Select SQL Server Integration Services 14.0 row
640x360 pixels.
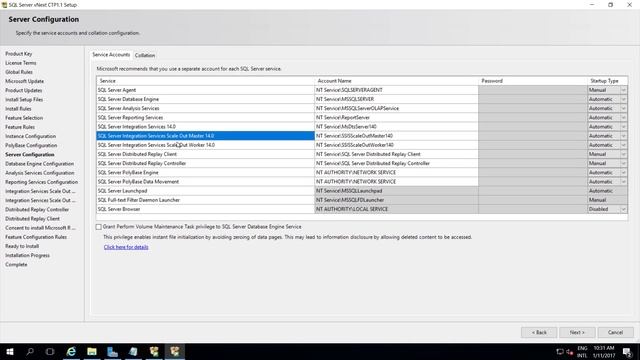pyautogui.click(x=205, y=127)
